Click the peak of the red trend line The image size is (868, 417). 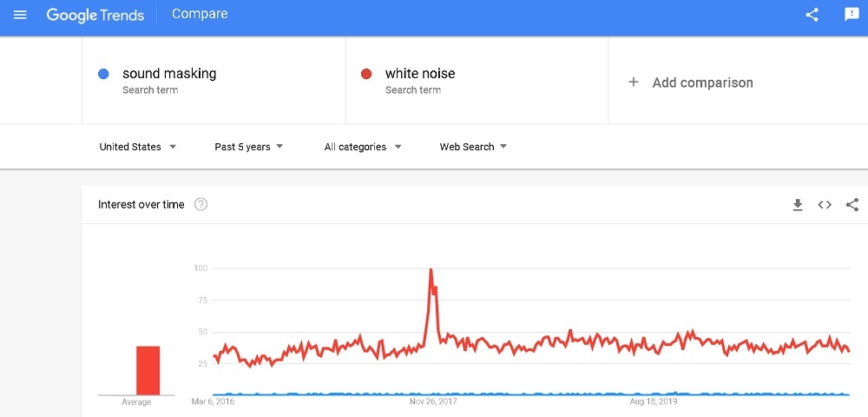pos(431,269)
